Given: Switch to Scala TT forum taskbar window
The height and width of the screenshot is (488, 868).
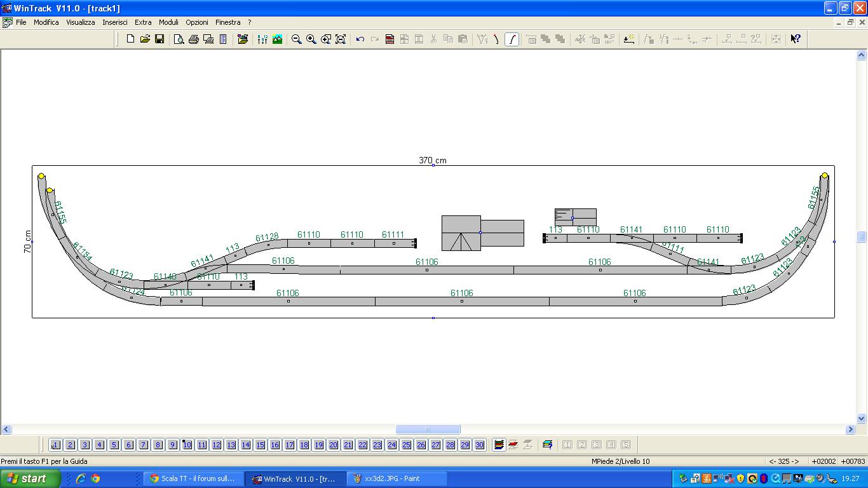Looking at the screenshot, I should pyautogui.click(x=193, y=478).
